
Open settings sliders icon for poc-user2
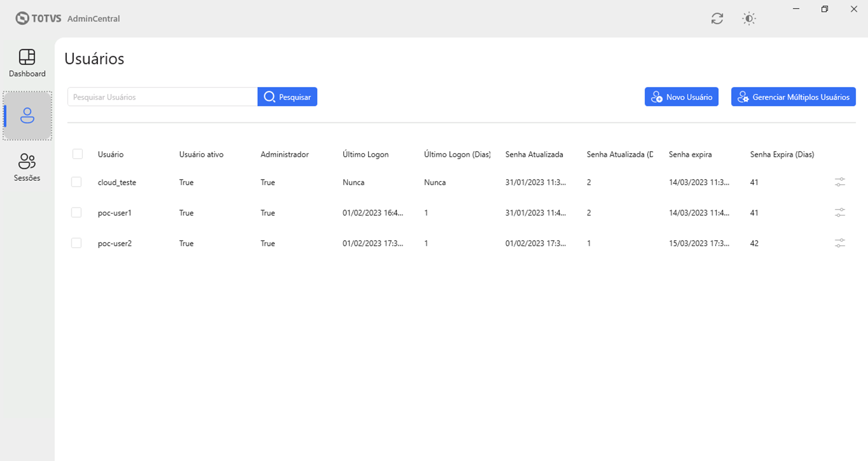tap(840, 243)
